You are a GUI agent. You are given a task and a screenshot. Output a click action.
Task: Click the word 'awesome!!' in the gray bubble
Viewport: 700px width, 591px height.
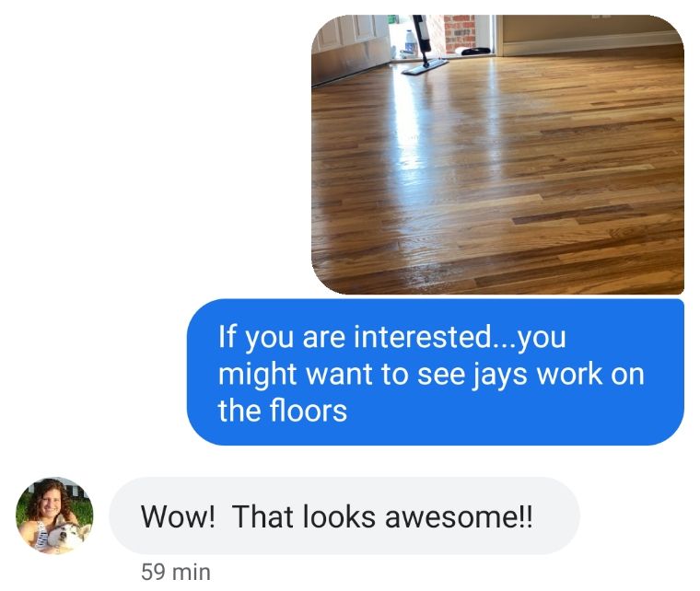[459, 516]
